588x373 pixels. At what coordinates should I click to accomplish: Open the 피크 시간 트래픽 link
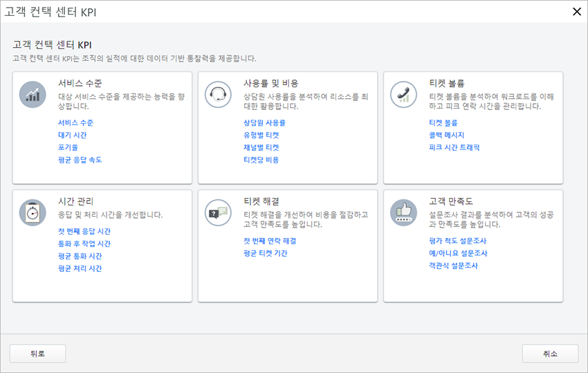click(x=454, y=147)
